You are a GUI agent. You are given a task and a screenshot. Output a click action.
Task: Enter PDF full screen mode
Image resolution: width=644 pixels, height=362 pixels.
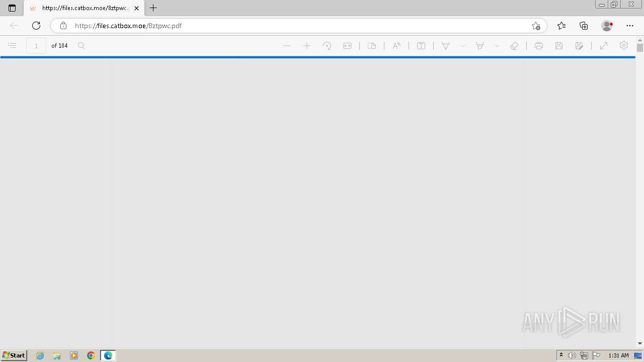pyautogui.click(x=604, y=46)
